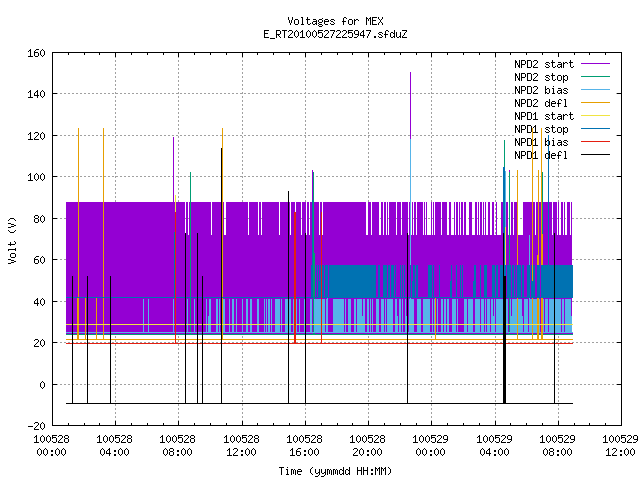Click x-axis tick '100528 20:00'
The height and width of the screenshot is (480, 640).
368,446
